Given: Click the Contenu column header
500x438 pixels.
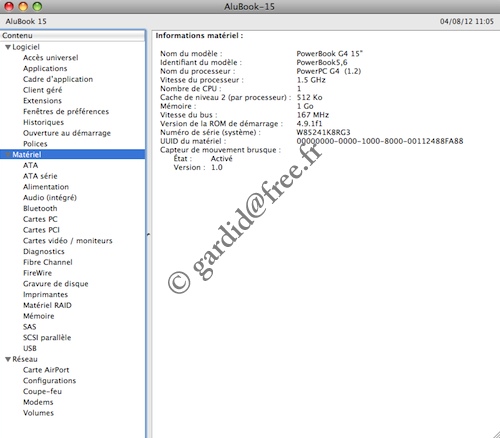Looking at the screenshot, I should (73, 36).
